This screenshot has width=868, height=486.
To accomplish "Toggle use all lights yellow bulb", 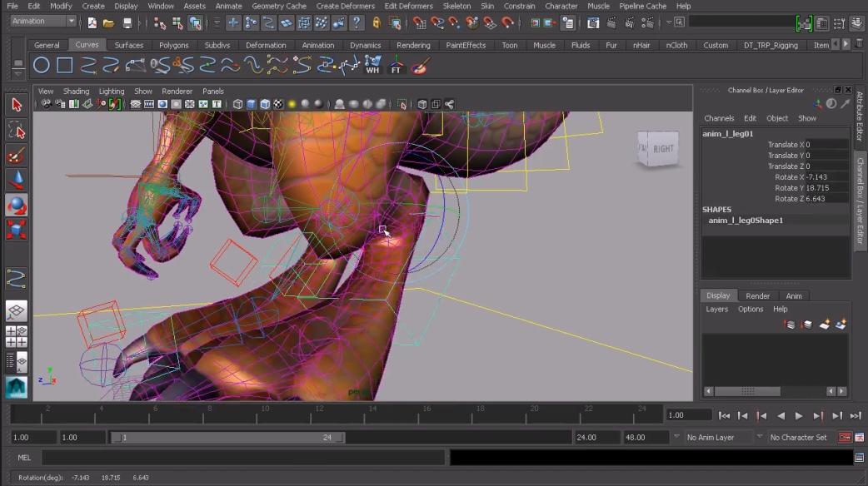I will click(292, 104).
